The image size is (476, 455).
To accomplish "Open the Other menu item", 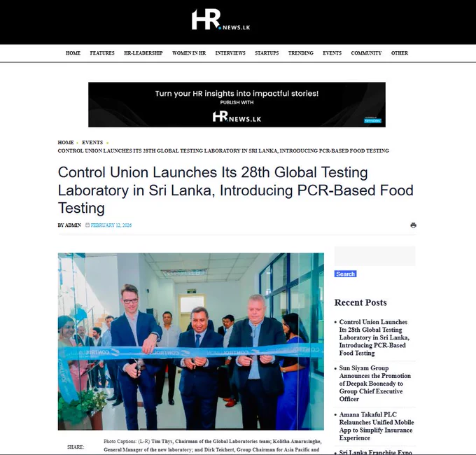I will [400, 52].
